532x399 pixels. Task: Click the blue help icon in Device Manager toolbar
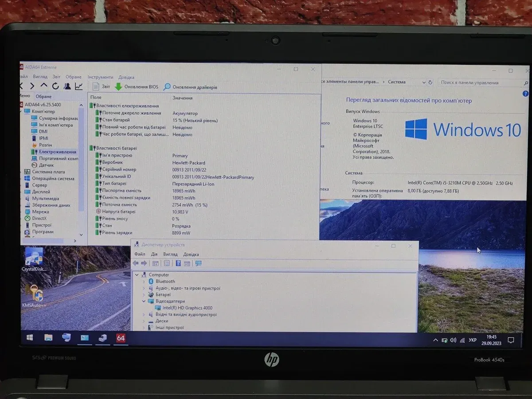coord(178,263)
